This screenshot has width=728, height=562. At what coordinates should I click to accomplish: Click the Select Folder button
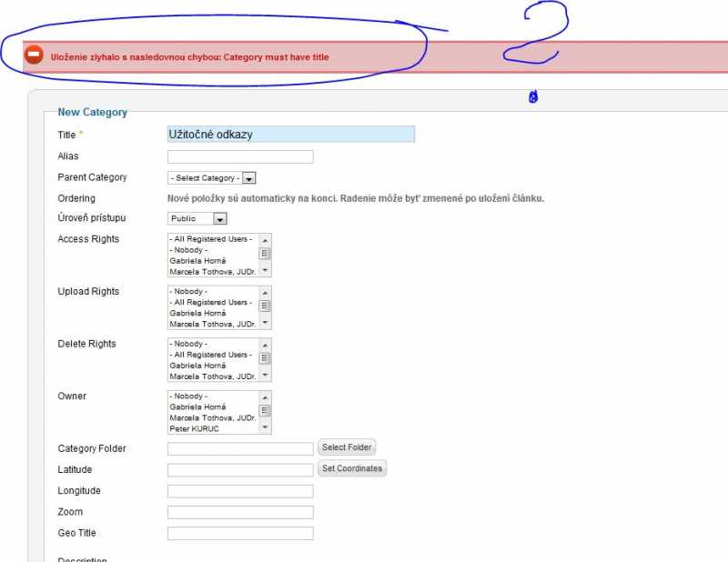[x=347, y=447]
